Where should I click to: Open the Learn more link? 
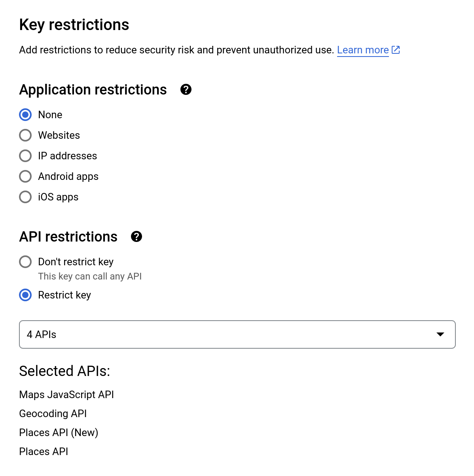coord(363,50)
